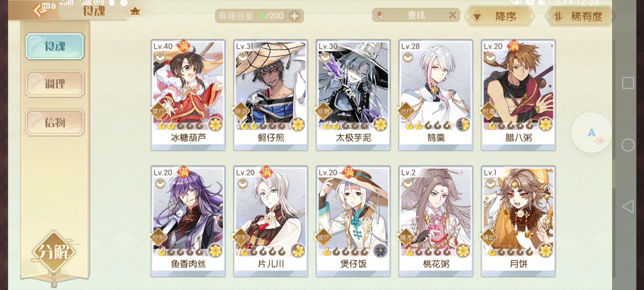Screen dimensions: 644x290
Task: Switch to the 调理 tab
Action: point(55,84)
